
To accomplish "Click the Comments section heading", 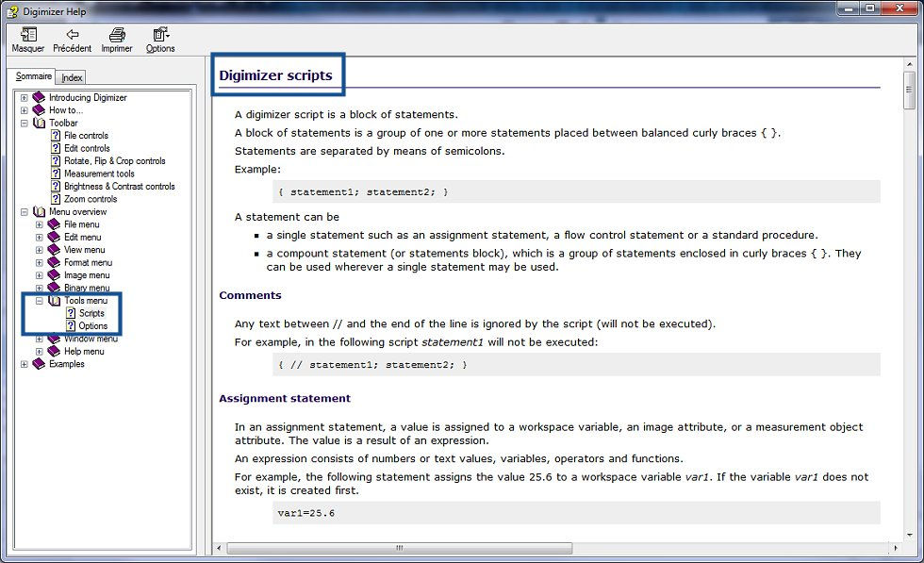I will pyautogui.click(x=250, y=295).
